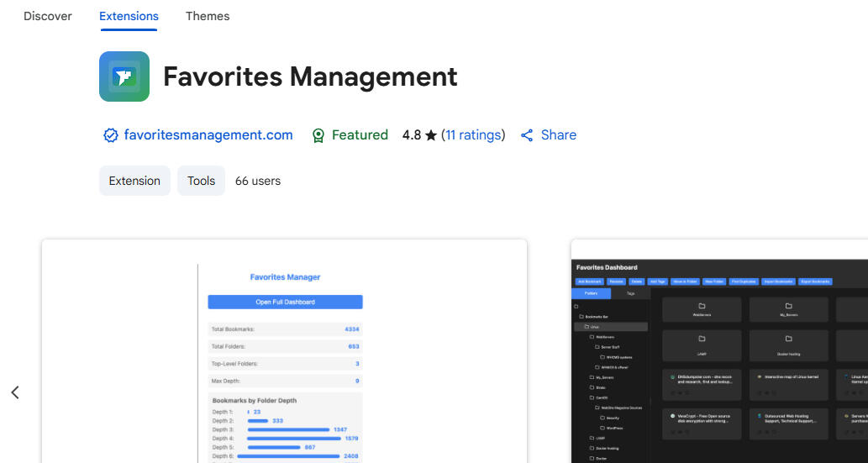The image size is (868, 463).
Task: Click the Depth 3 bar showing 1347
Action: [288, 429]
